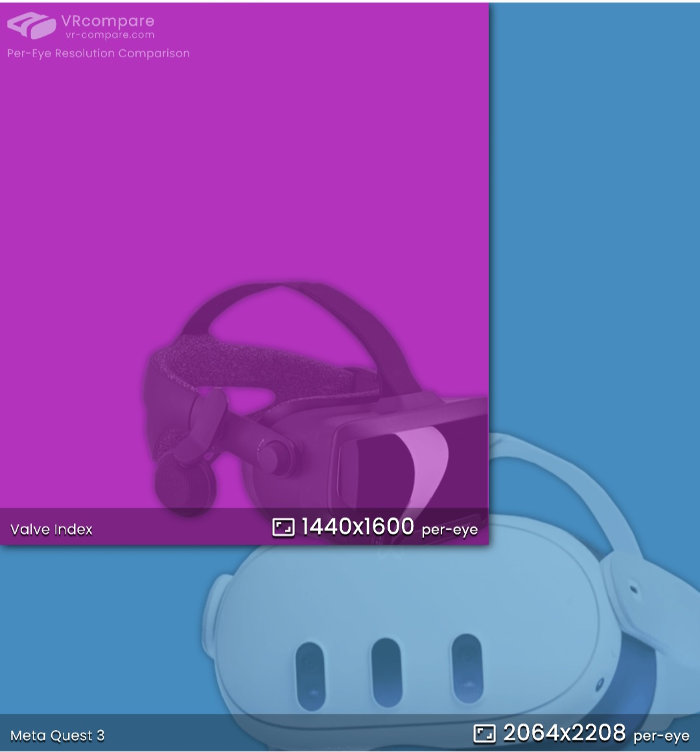
Task: Click the resolution icon beside 1440x1600
Action: pyautogui.click(x=283, y=528)
